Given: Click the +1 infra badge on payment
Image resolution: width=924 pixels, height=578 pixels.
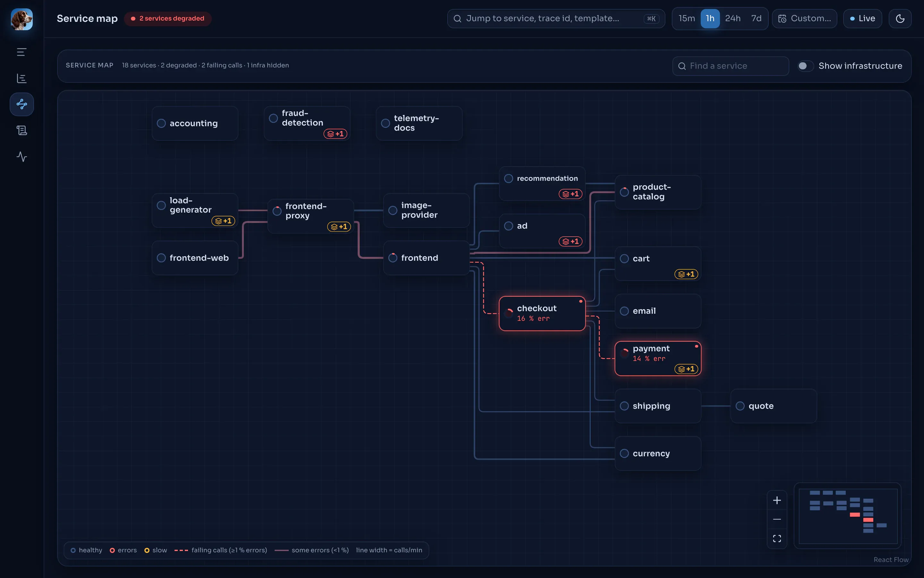Looking at the screenshot, I should click(686, 369).
